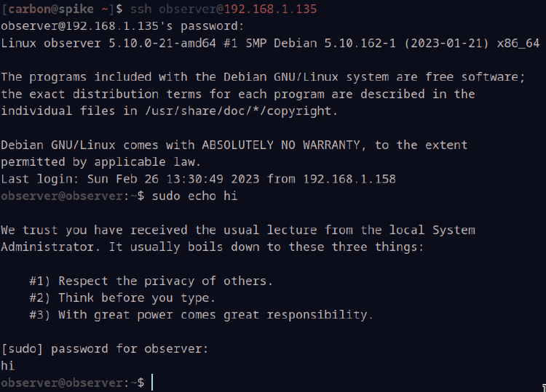
Task: Click the kernel version '5.10.0-21-amd64' text
Action: (x=162, y=43)
